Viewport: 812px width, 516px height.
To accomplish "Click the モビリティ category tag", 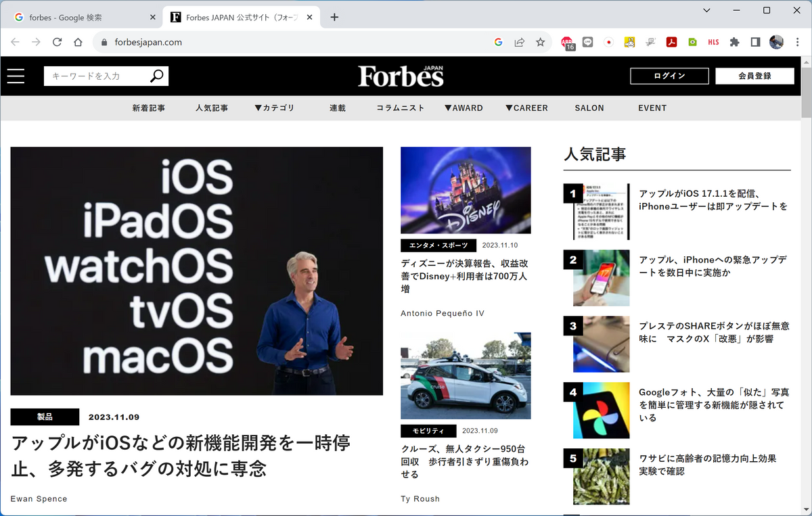I will pos(428,431).
